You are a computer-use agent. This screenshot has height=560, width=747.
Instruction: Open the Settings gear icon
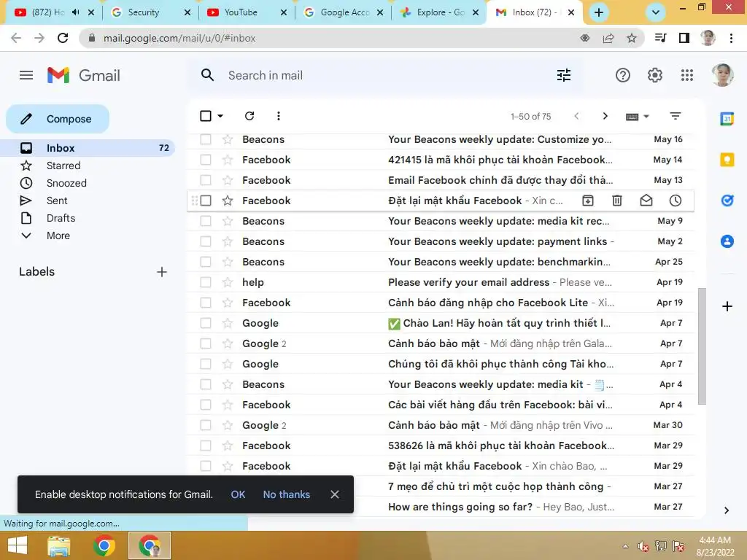pyautogui.click(x=654, y=75)
